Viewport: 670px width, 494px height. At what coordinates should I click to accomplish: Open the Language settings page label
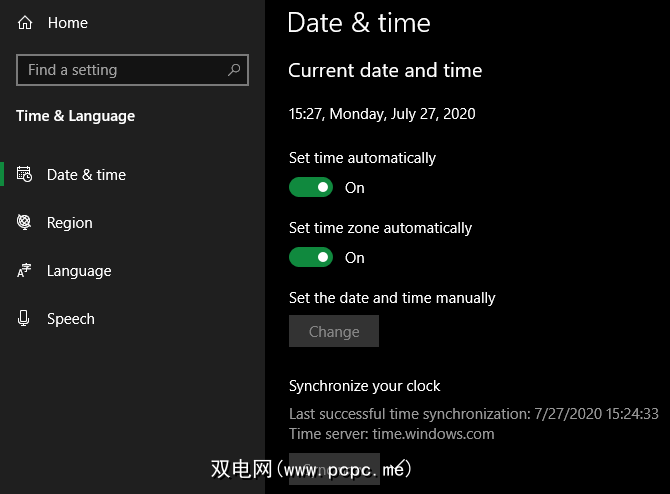click(79, 271)
